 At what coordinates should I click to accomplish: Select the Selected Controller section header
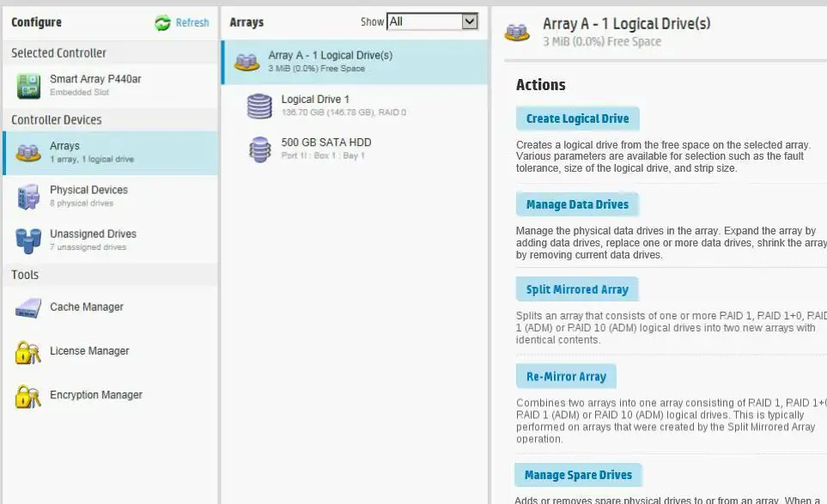coord(59,53)
